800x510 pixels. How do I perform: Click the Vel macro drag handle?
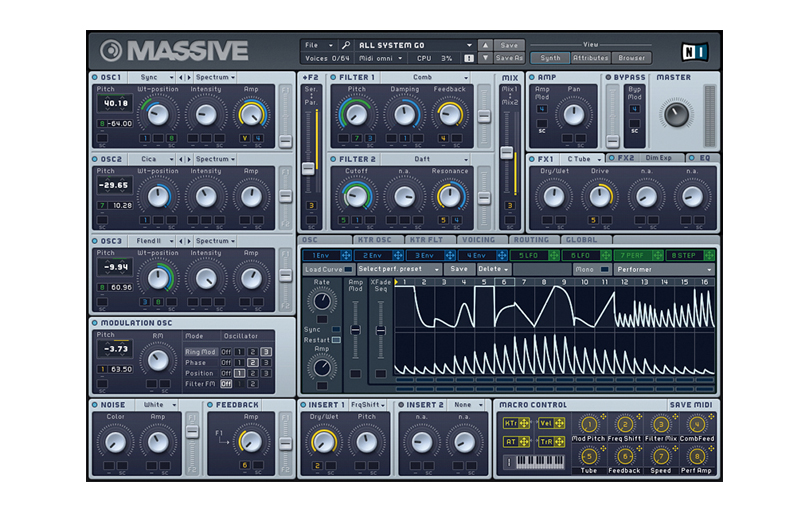559,423
